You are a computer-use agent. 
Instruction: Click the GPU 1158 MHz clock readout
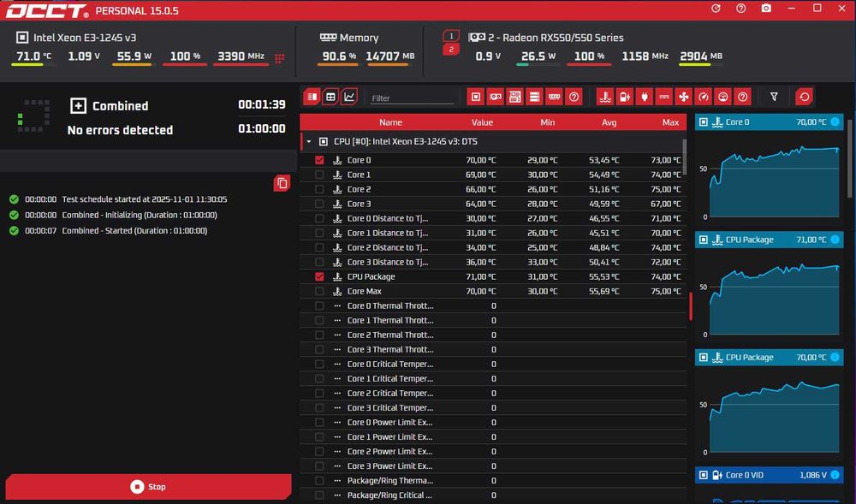pos(645,56)
